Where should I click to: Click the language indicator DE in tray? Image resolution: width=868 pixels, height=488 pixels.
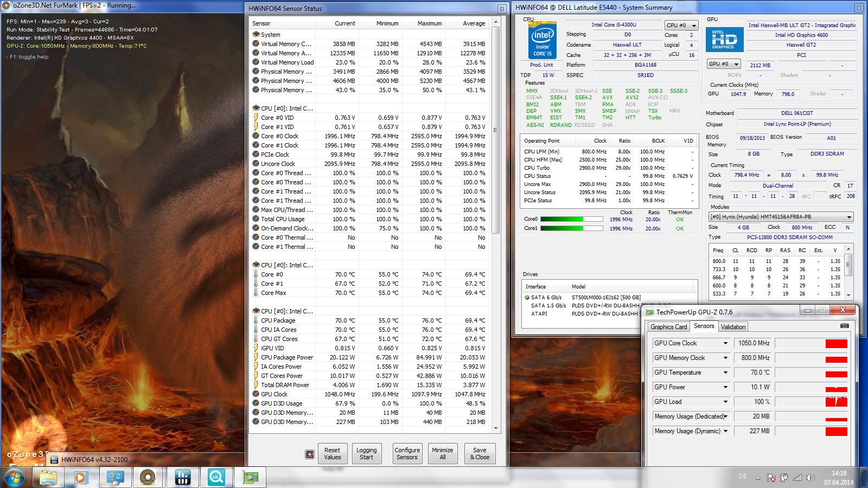(743, 476)
